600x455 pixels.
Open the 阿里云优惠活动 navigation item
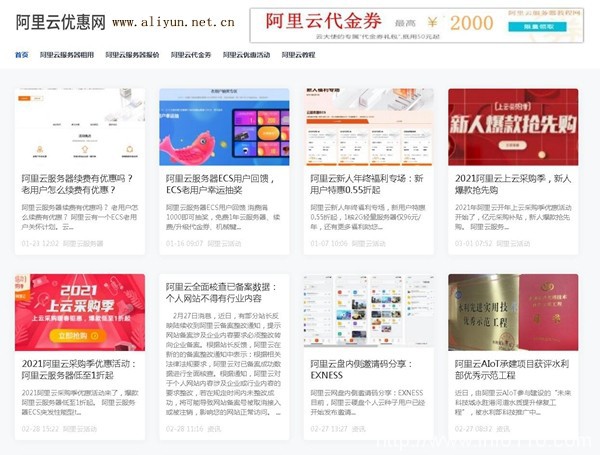[245, 55]
